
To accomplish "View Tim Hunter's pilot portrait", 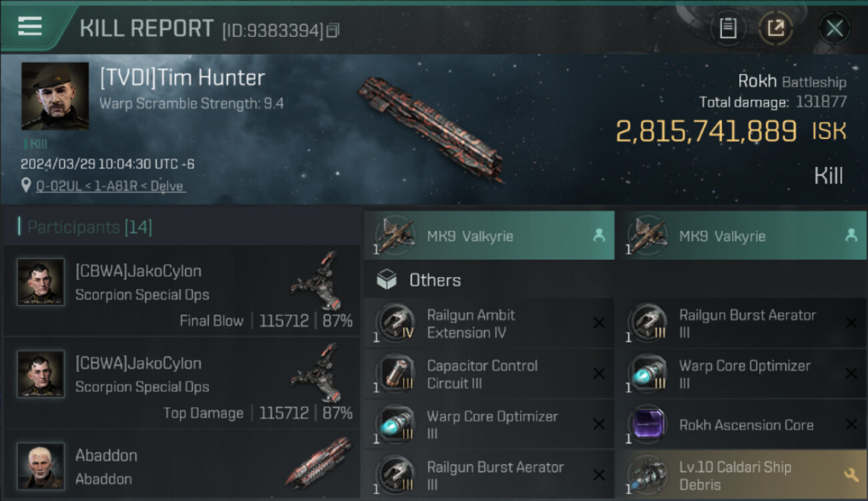I will [x=55, y=96].
